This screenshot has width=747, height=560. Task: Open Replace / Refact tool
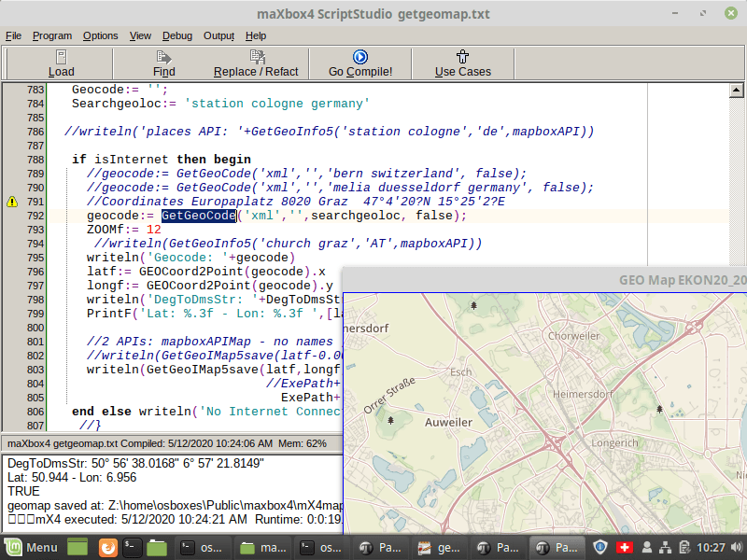pyautogui.click(x=256, y=63)
